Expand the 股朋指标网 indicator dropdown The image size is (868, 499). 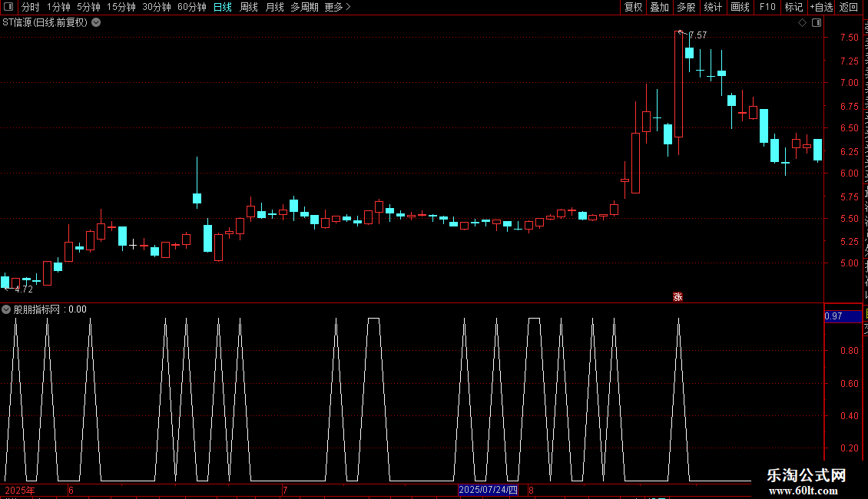(6, 310)
